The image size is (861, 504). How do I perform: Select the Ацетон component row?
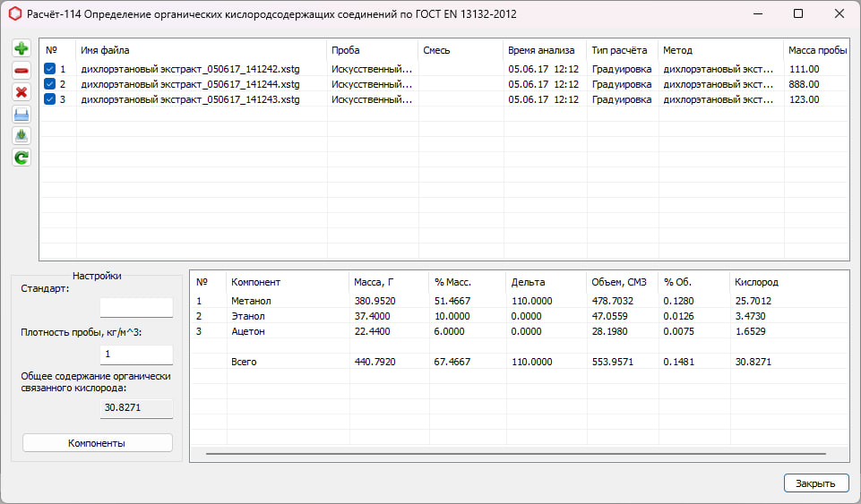[519, 332]
